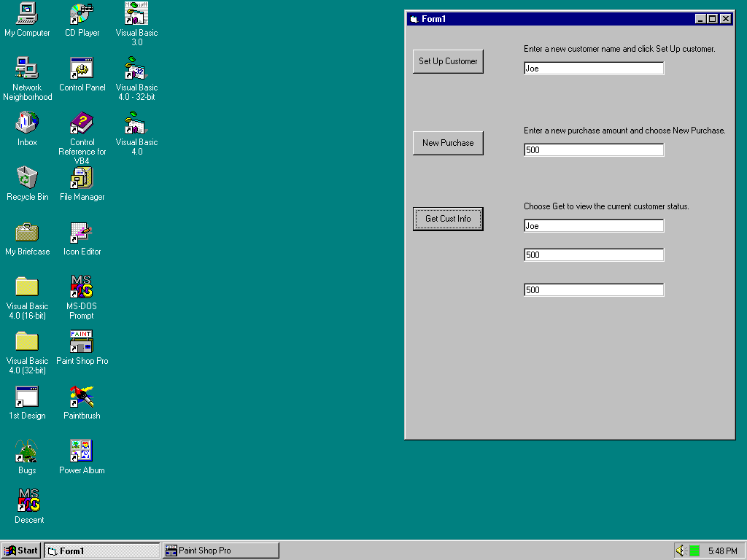Open the Paint Shop Pro desktop icon
Screen dimensions: 747x560
coord(82,341)
